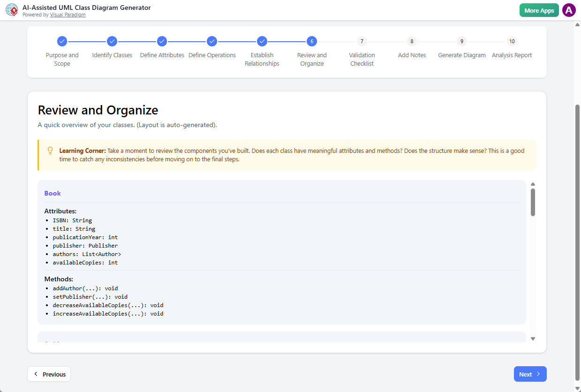Click the Methods: label under Book
The width and height of the screenshot is (581, 392).
coord(59,279)
